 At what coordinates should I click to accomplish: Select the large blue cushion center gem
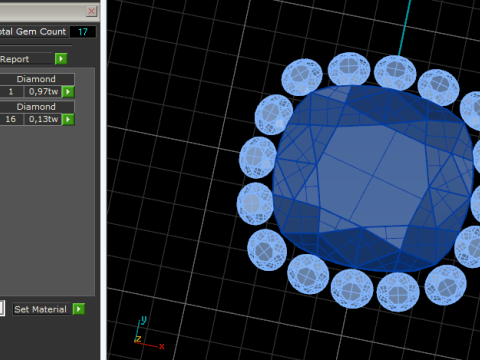tap(373, 178)
